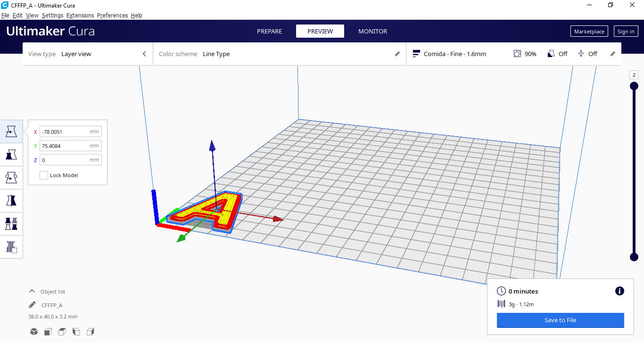644x343 pixels.
Task: Expand the Comida - Fine - 1.6mm settings panel
Action: coord(513,54)
